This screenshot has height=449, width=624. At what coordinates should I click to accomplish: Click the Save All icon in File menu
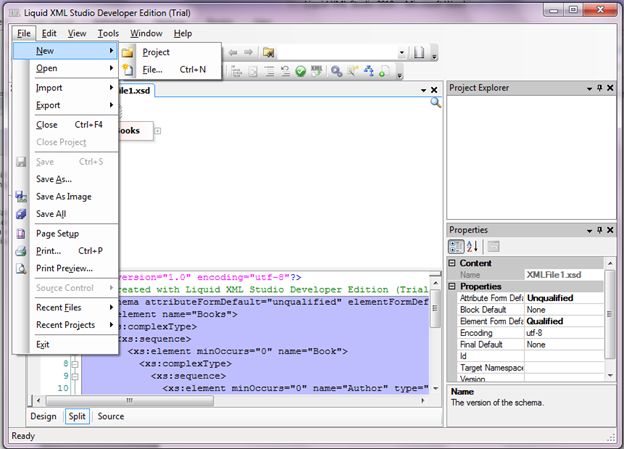tap(22, 214)
